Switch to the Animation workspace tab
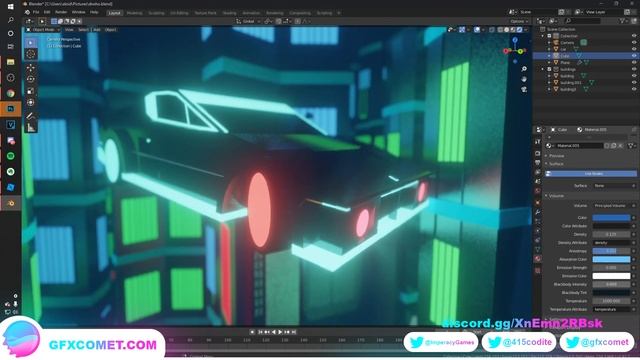Image resolution: width=640 pixels, height=360 pixels. (251, 13)
